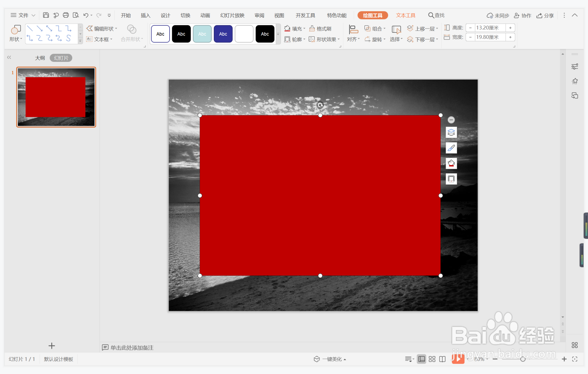Open the Align (对齐) dropdown
The width and height of the screenshot is (588, 374).
[x=353, y=34]
